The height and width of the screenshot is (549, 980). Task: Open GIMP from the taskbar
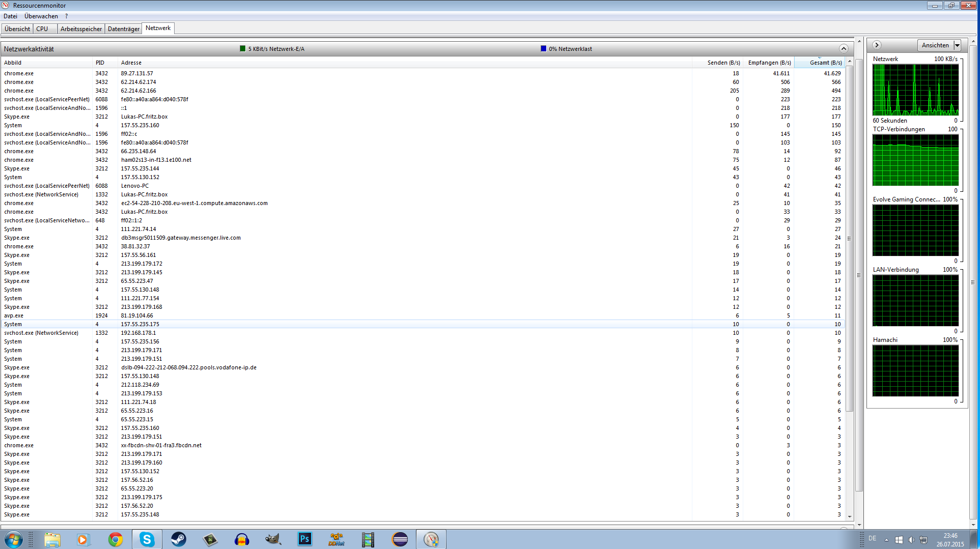(273, 539)
